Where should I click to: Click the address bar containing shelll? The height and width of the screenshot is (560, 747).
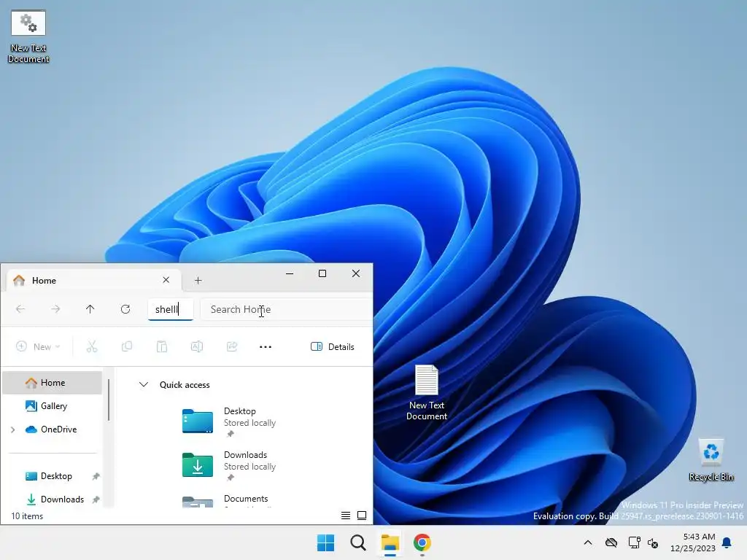pyautogui.click(x=171, y=309)
